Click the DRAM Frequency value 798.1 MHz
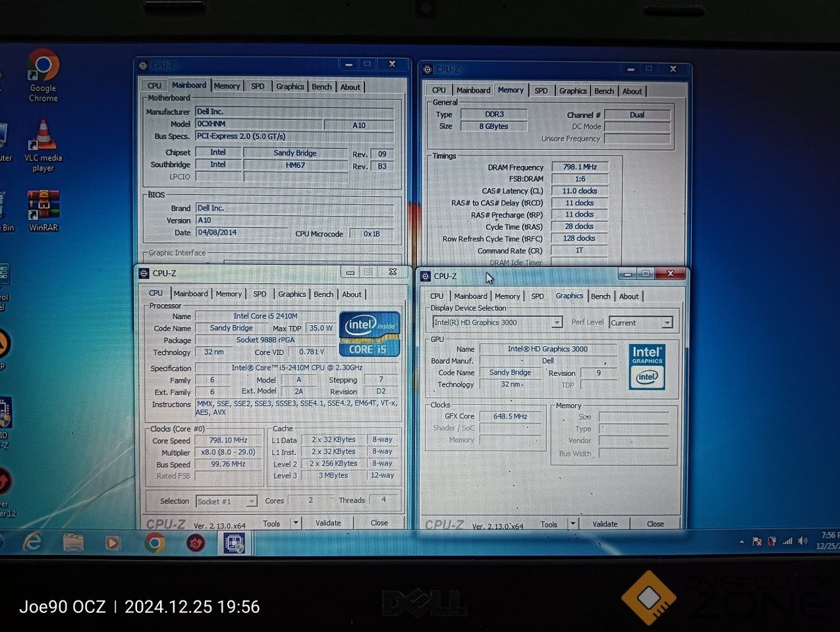This screenshot has width=840, height=632. click(580, 167)
